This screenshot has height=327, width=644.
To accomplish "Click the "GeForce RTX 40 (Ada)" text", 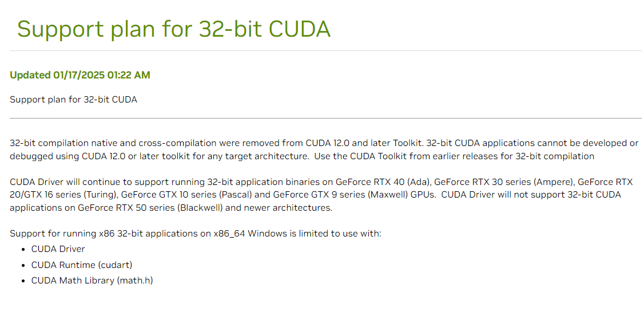I will click(382, 182).
